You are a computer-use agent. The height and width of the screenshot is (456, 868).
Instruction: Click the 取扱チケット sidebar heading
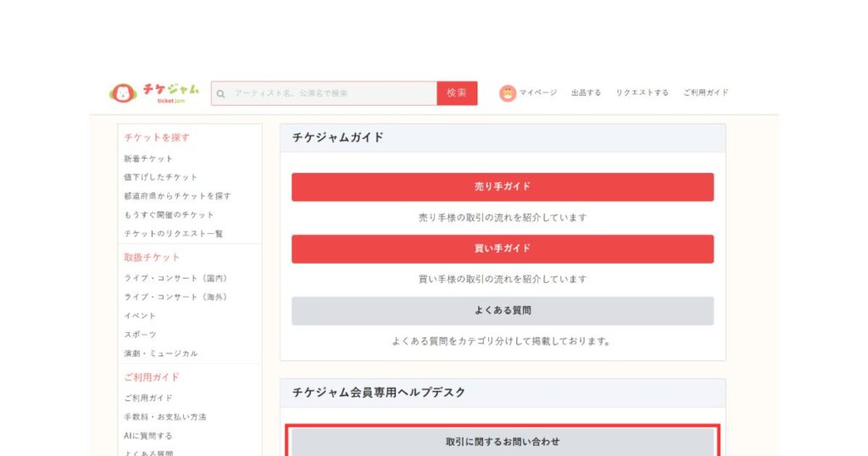click(x=152, y=258)
